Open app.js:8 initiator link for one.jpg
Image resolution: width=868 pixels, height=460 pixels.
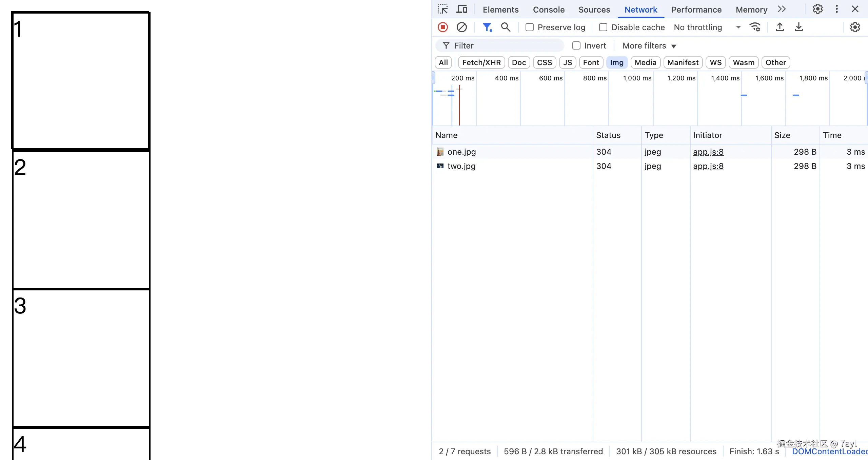click(x=708, y=152)
